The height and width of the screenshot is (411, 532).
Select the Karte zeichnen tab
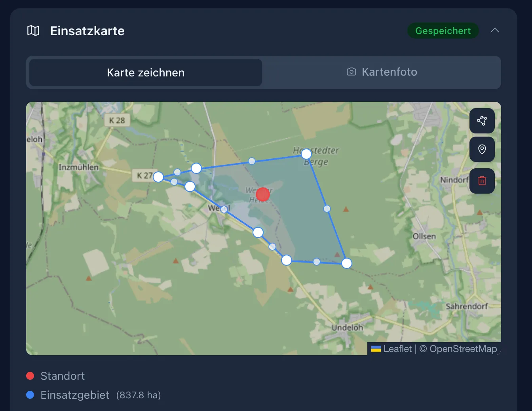tap(145, 72)
